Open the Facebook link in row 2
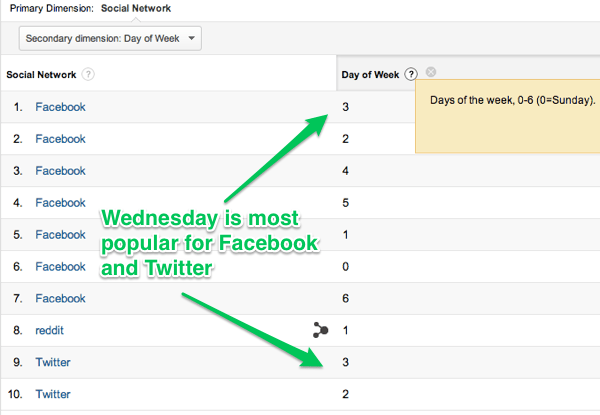Screen dimensions: 600x415 [x=60, y=139]
